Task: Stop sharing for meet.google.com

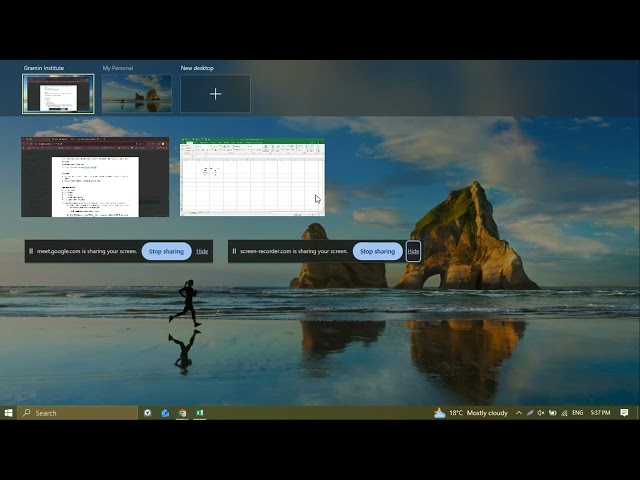Action: point(166,251)
